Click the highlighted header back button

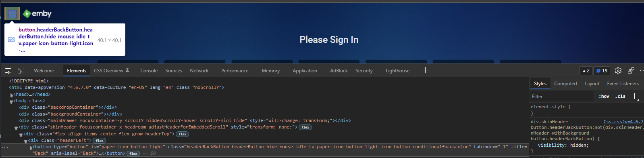click(x=12, y=14)
